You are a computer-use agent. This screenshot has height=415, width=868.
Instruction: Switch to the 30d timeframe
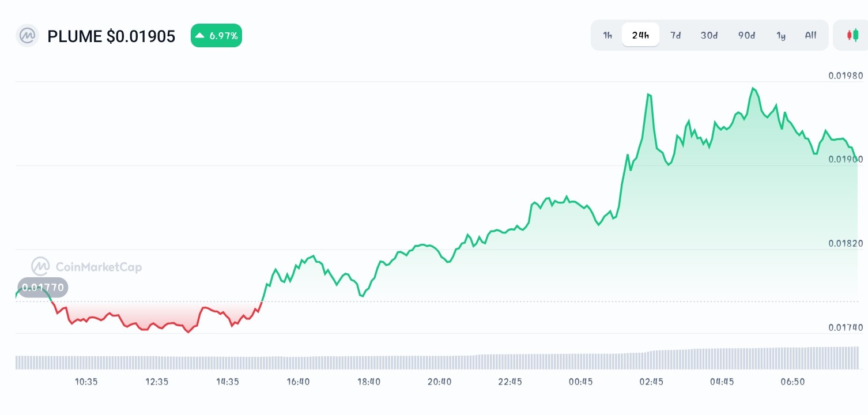pyautogui.click(x=708, y=35)
